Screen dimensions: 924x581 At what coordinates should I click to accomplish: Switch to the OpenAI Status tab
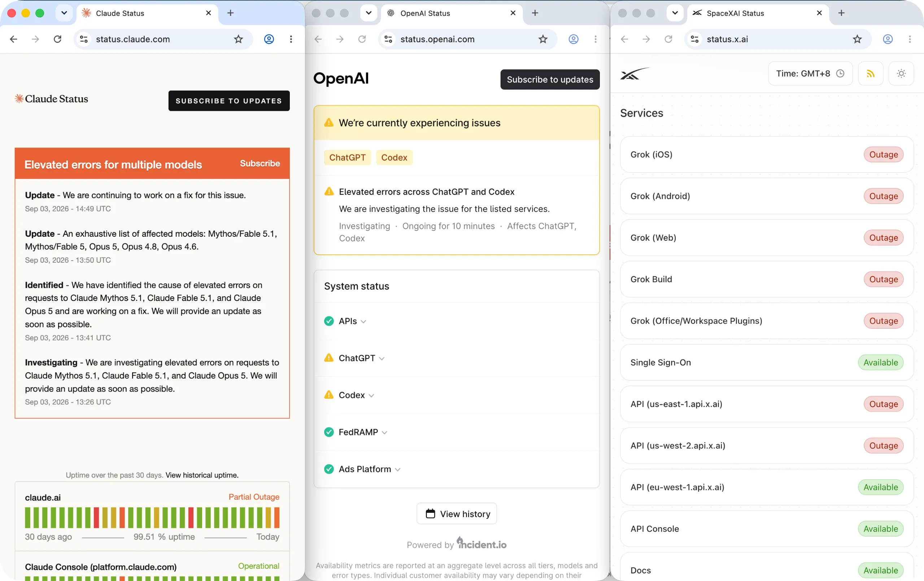[x=451, y=13]
